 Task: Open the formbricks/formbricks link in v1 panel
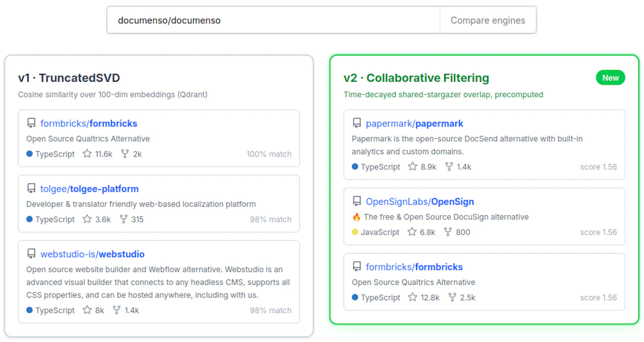tap(89, 124)
